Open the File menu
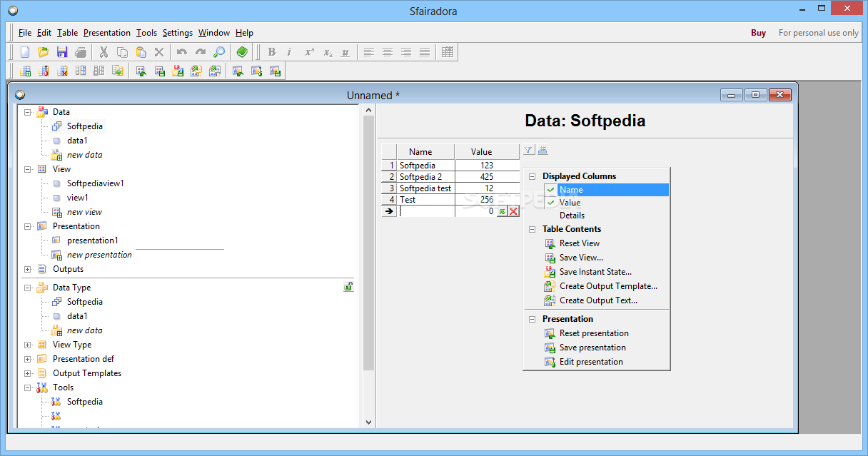 pyautogui.click(x=25, y=33)
